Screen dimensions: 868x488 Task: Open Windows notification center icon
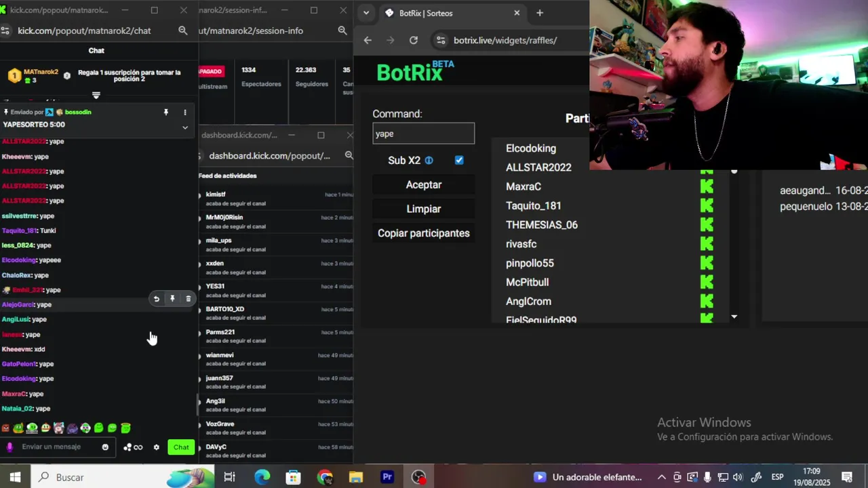point(847,477)
